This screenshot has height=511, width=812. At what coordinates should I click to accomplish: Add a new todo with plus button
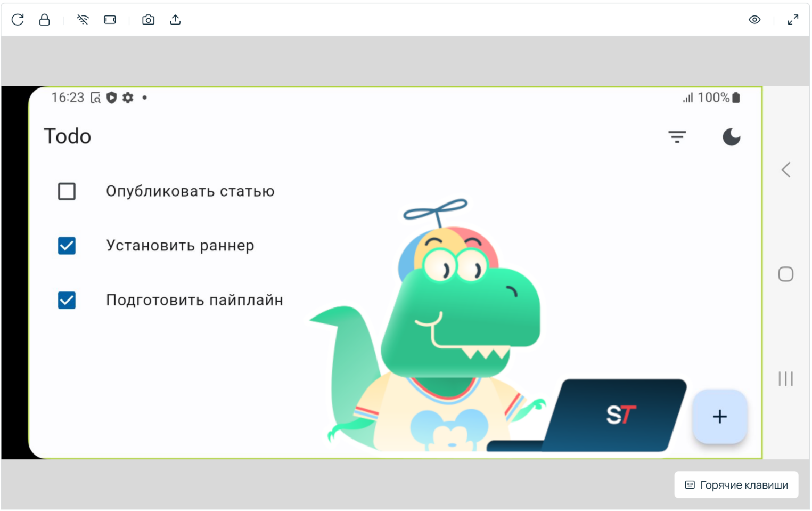coord(719,417)
